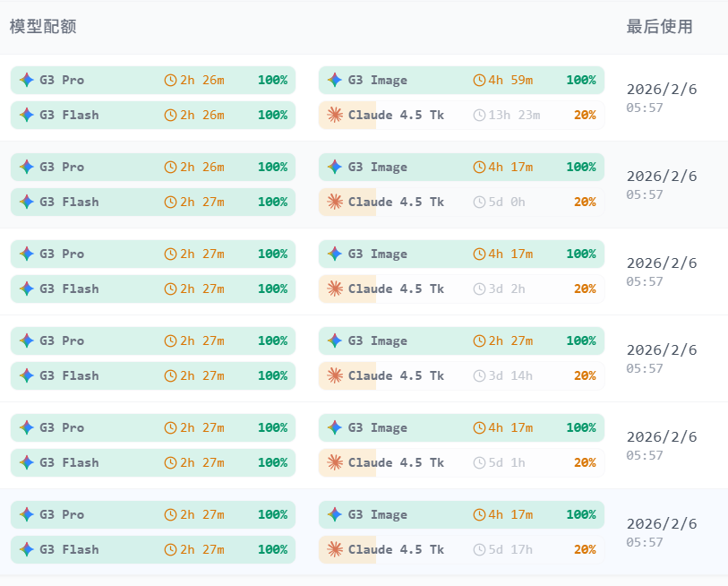Click the Gemini sparkle icon of G3 Flash 2h 26m
This screenshot has height=586, width=728.
point(27,115)
